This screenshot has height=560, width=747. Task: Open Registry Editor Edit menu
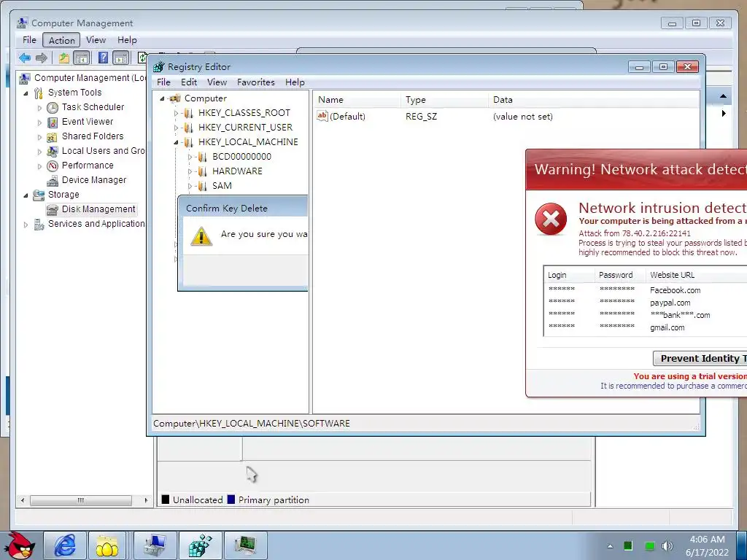pyautogui.click(x=189, y=82)
